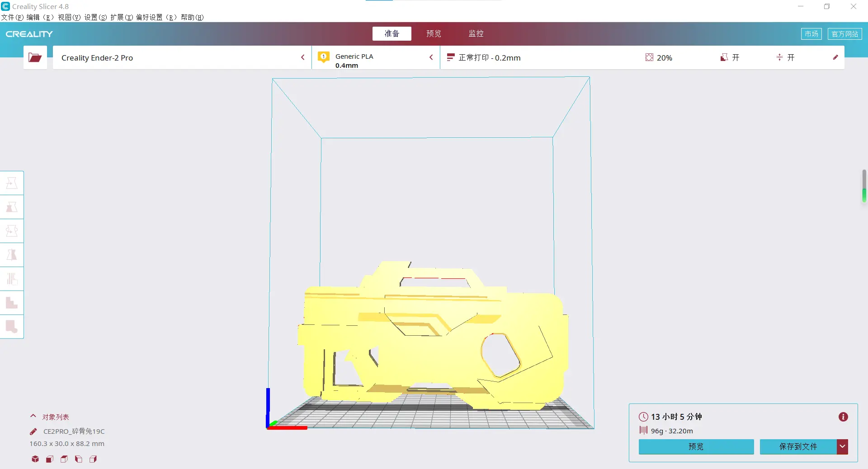868x469 pixels.
Task: Click the bottom tool in the left toolbar
Action: point(12,327)
